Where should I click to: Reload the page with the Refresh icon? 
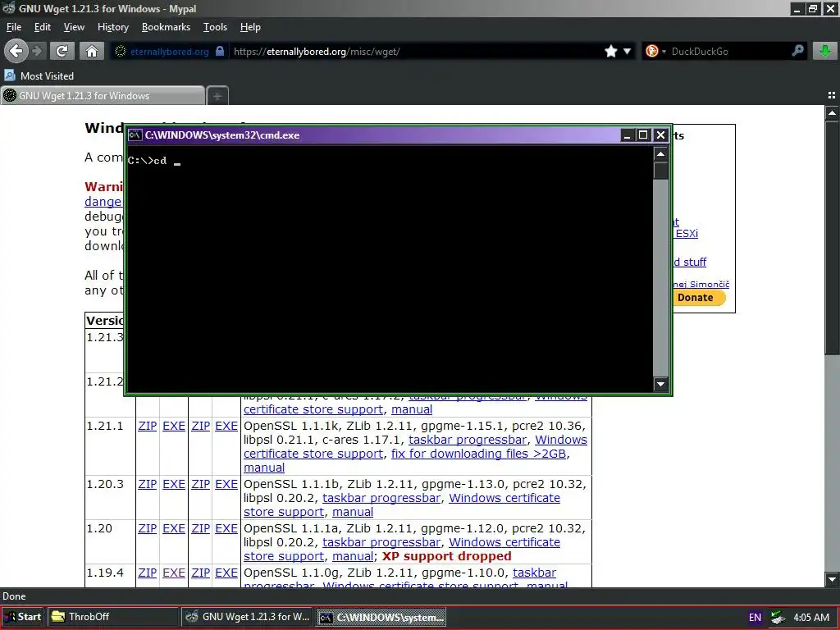[x=62, y=51]
